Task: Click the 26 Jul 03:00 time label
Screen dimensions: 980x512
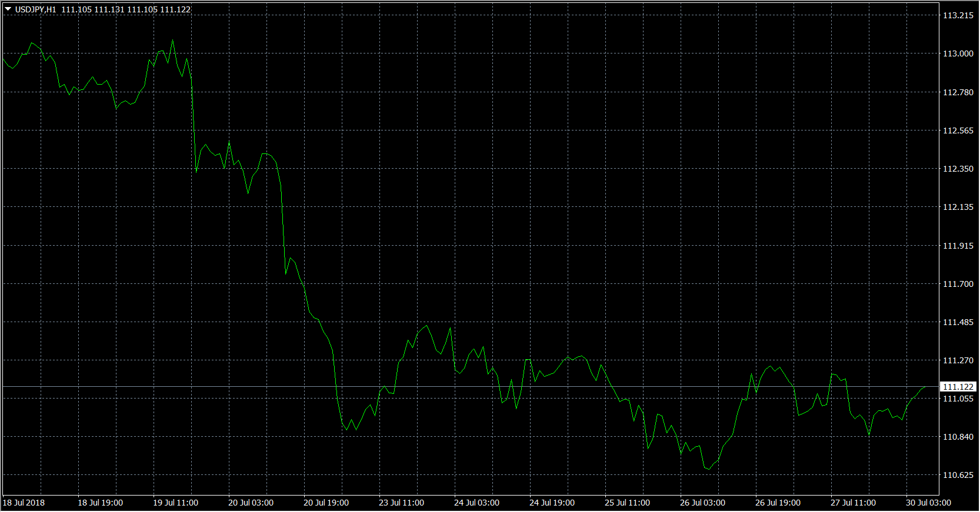Action: (x=702, y=503)
